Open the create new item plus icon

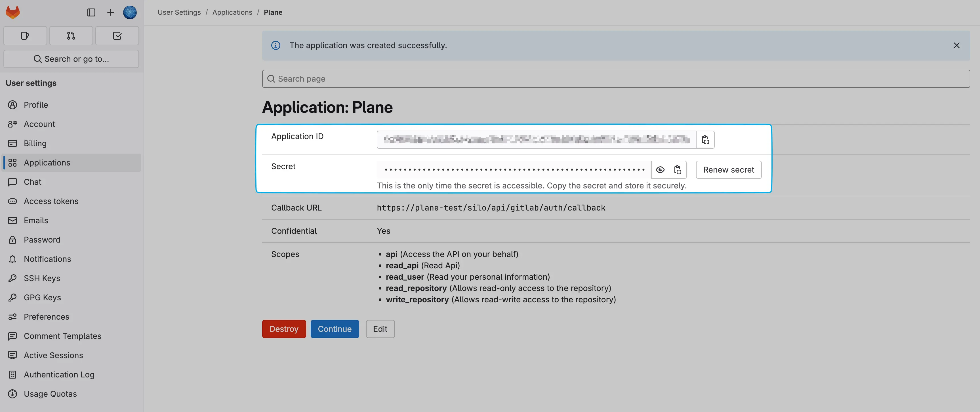[110, 12]
